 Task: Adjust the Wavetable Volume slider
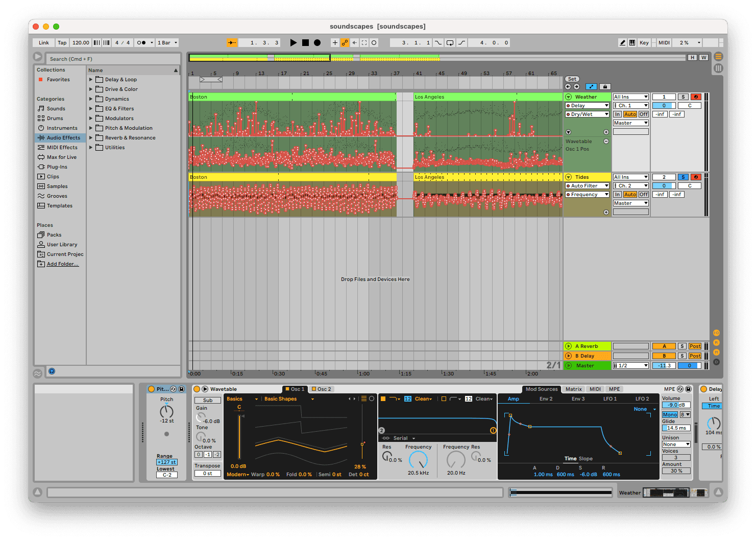point(676,405)
